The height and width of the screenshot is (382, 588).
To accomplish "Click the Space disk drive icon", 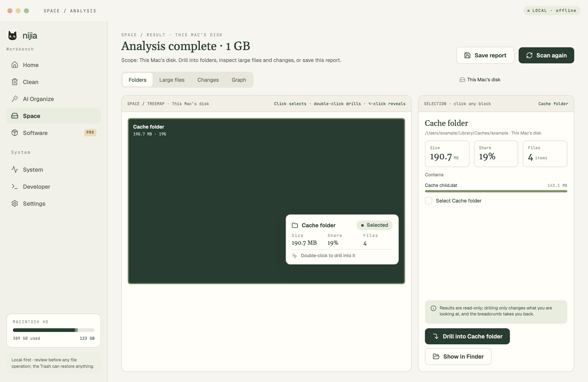I will click(14, 116).
